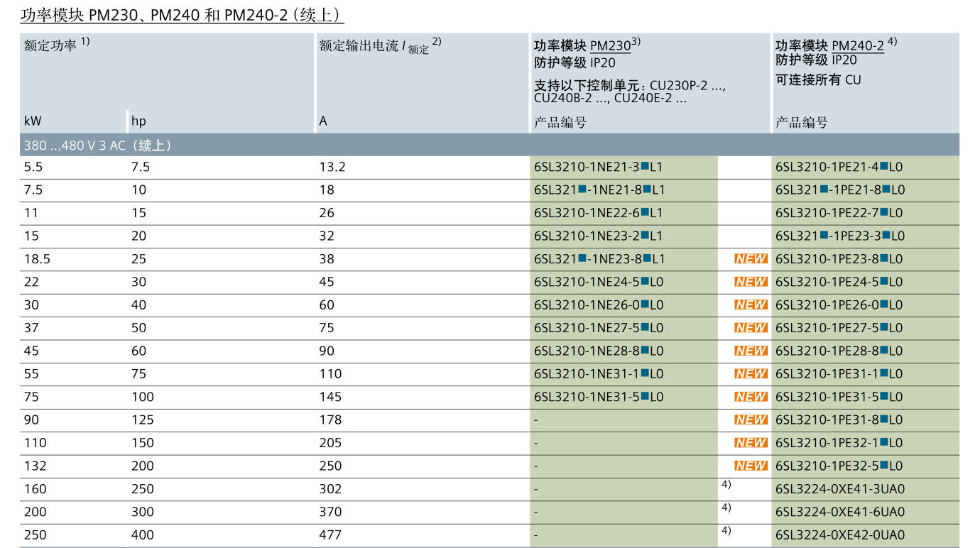Click the NEW badge beside 6SL3210-1PE27-5
This screenshot has height=548, width=980.
(751, 328)
